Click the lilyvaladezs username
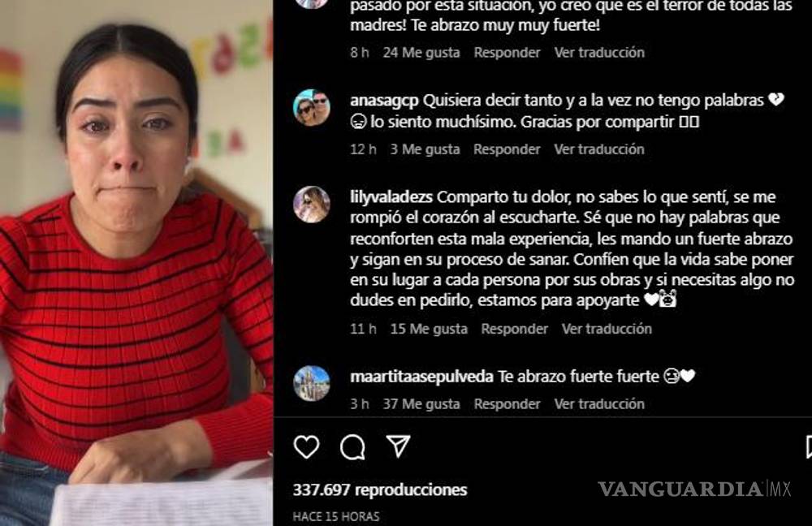812x526 pixels. point(391,197)
